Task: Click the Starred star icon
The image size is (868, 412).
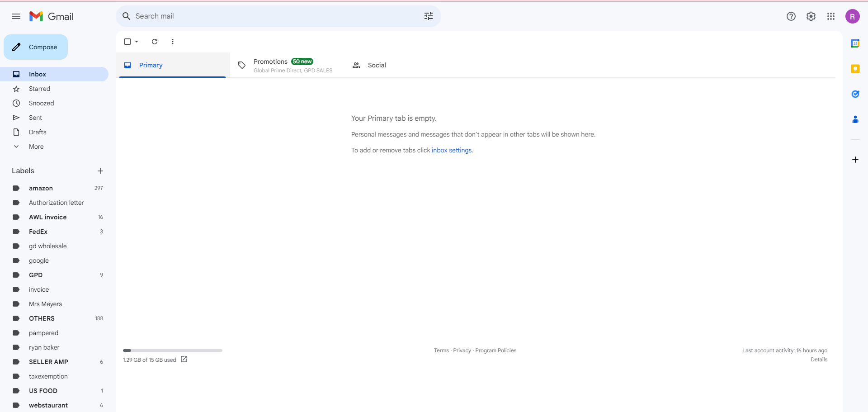Action: (16, 89)
